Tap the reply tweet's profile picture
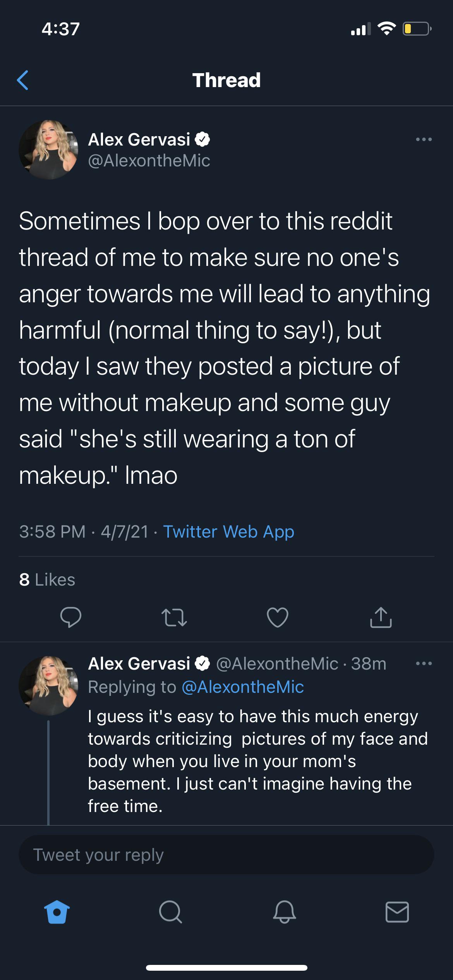The image size is (453, 980). click(48, 685)
